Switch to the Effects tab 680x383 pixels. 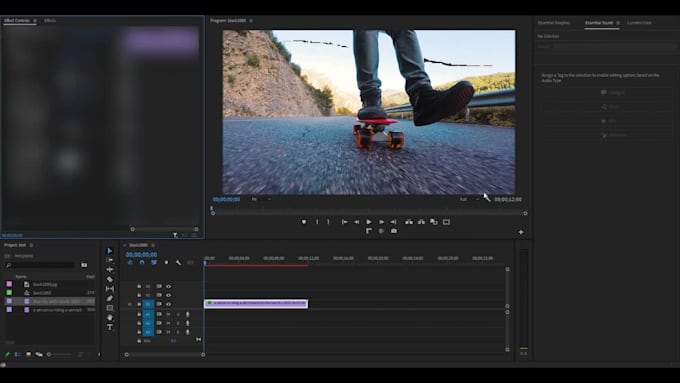pyautogui.click(x=50, y=20)
